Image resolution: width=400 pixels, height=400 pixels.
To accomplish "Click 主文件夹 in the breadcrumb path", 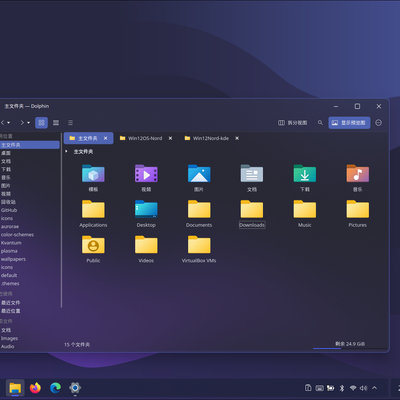I will [83, 152].
